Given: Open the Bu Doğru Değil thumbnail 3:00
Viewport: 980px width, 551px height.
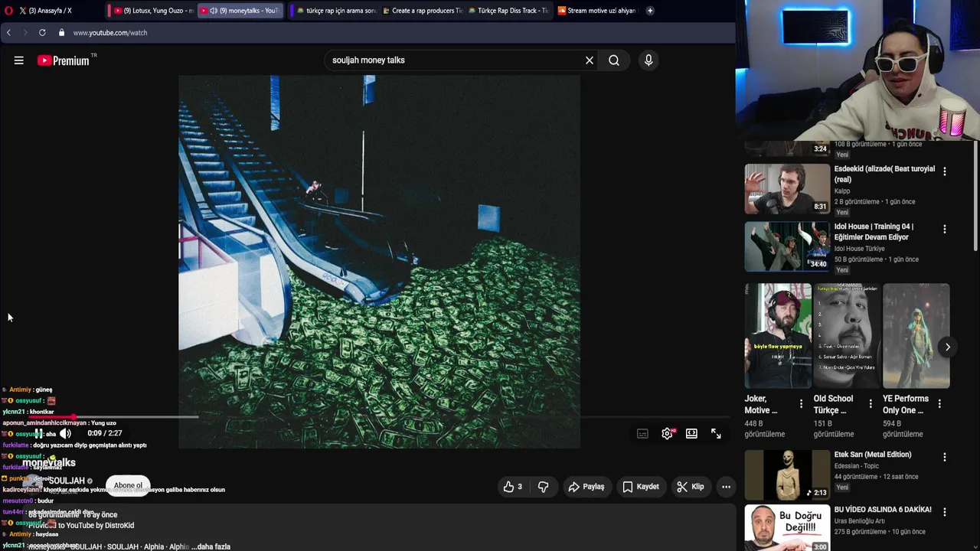Looking at the screenshot, I should [787, 528].
